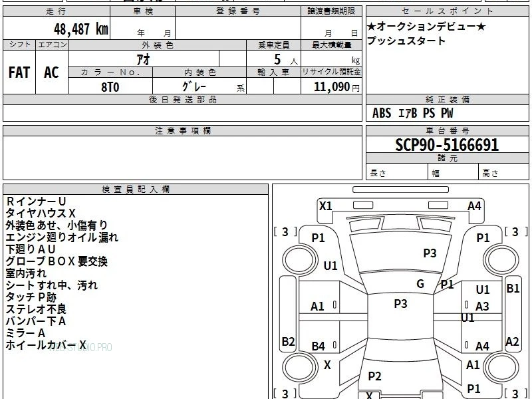
Task: Click the エアコン header cell
Action: point(52,45)
